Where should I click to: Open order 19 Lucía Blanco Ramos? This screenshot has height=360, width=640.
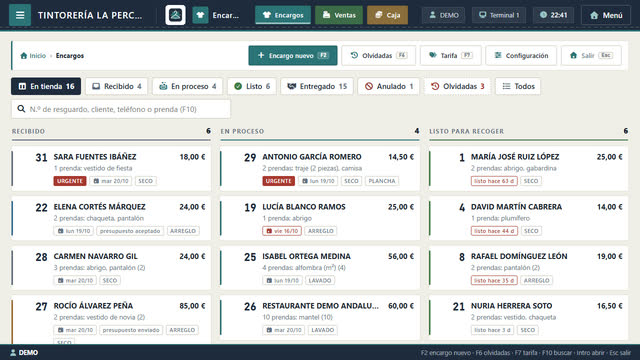(x=320, y=218)
